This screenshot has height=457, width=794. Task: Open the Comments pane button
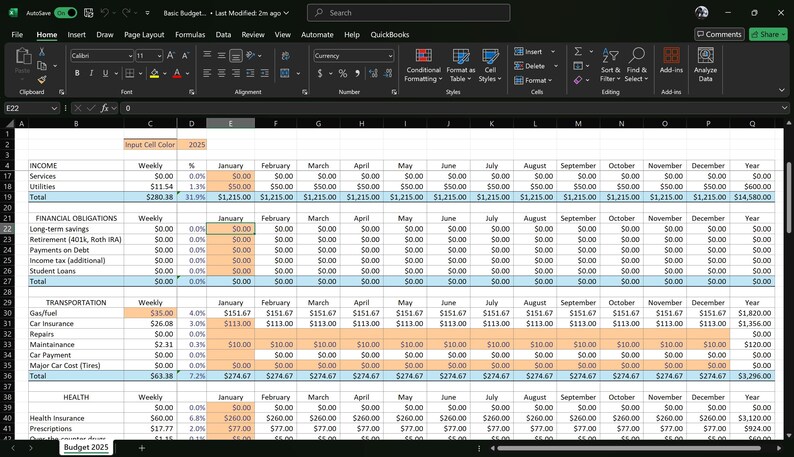[719, 34]
